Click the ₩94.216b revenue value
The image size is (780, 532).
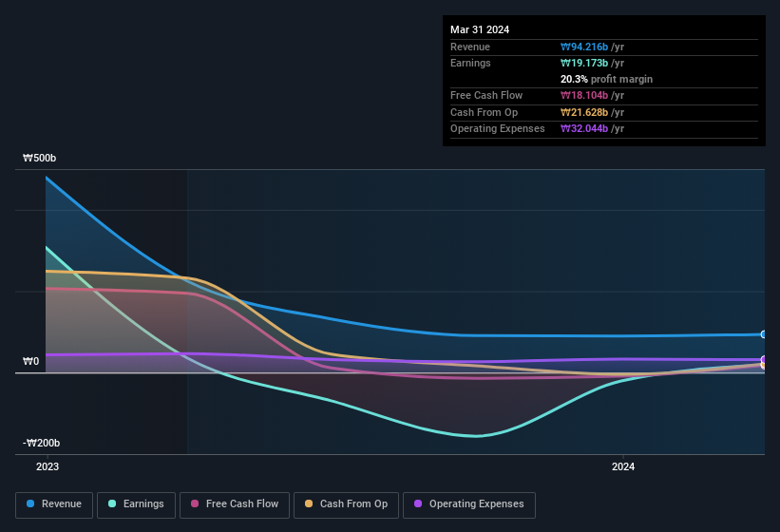coord(584,47)
